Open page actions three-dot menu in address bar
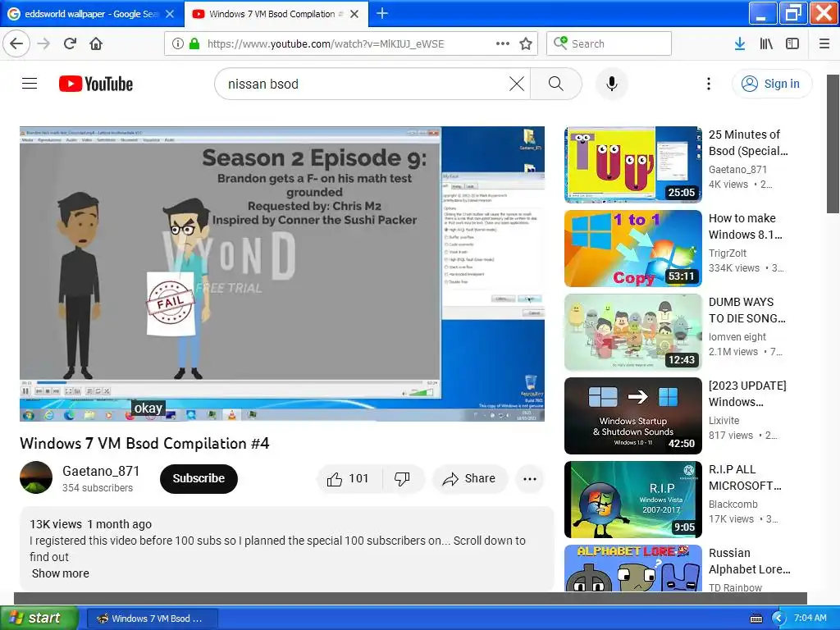The width and height of the screenshot is (840, 630). click(x=503, y=43)
